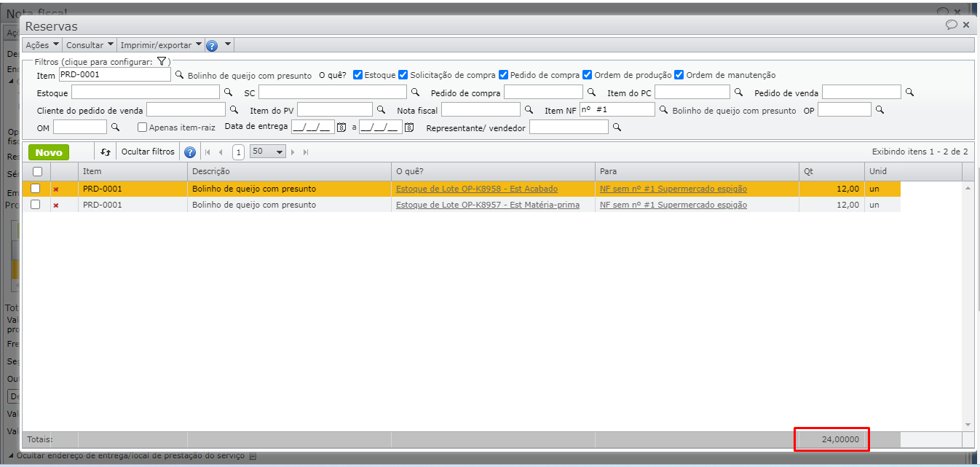Sort by the Qt column header
Image resolution: width=980 pixels, height=467 pixels.
click(831, 171)
